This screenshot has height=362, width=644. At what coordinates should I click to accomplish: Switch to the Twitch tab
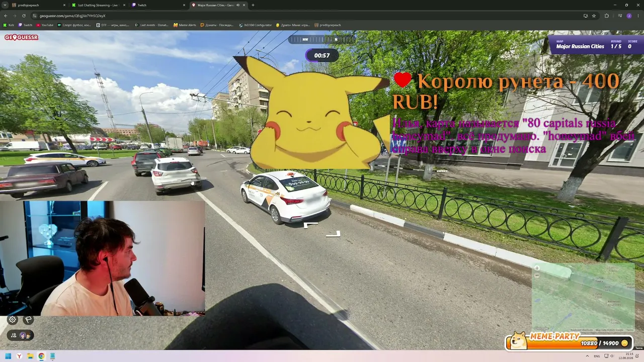pos(157,5)
